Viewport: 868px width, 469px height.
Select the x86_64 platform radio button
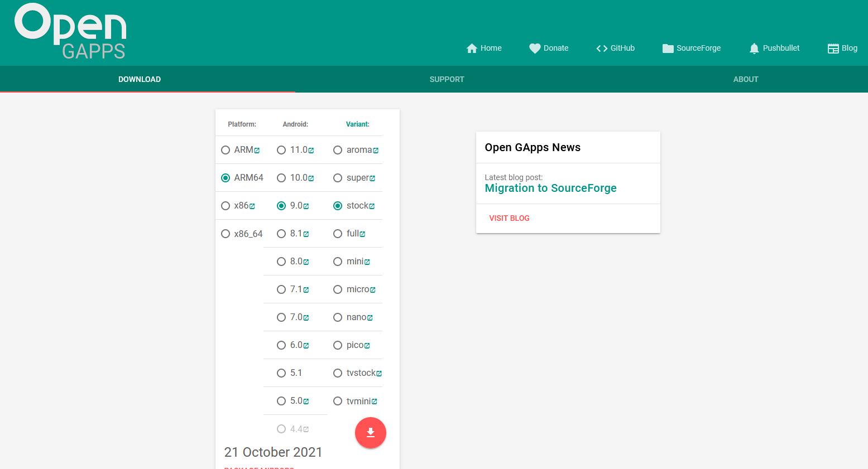[226, 234]
